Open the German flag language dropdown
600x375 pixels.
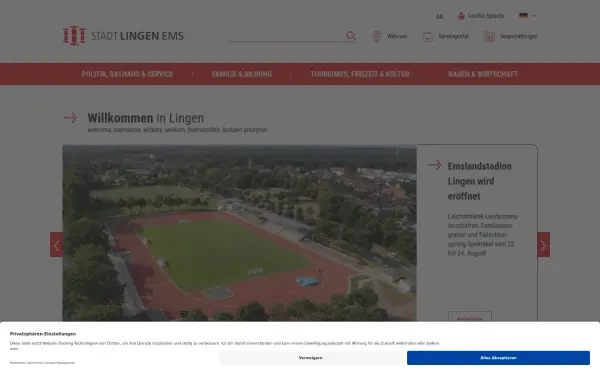[x=527, y=16]
